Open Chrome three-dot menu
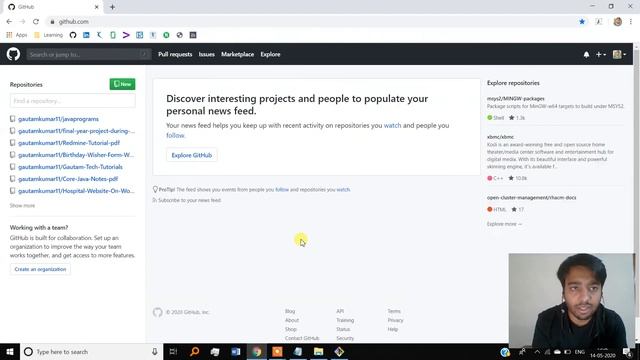The height and width of the screenshot is (360, 640). click(x=631, y=22)
